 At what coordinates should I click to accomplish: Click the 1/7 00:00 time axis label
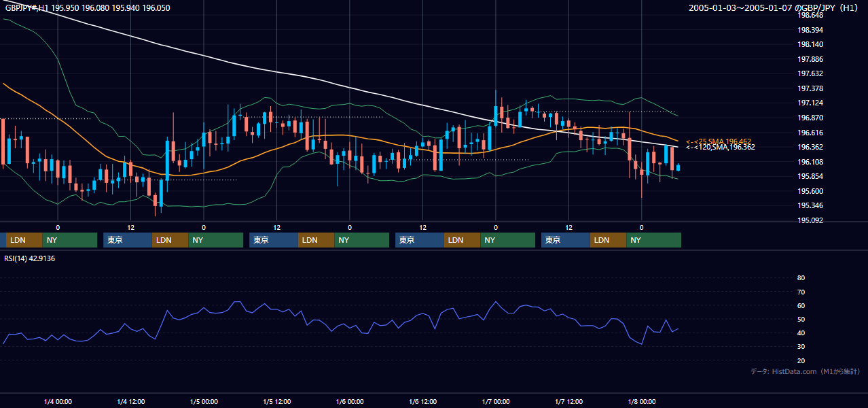[x=496, y=401]
